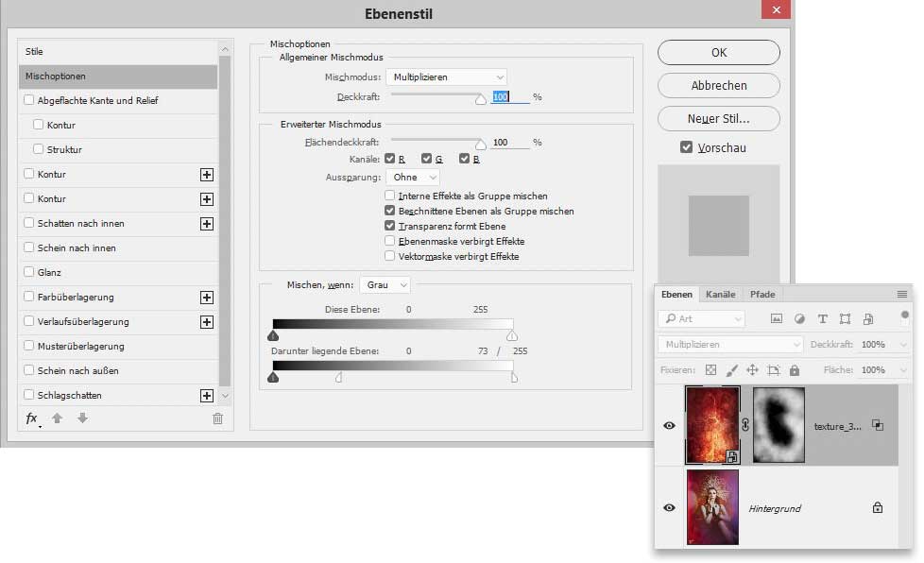924x563 pixels.
Task: Uncheck the Vorschau preview checkbox
Action: coord(687,148)
